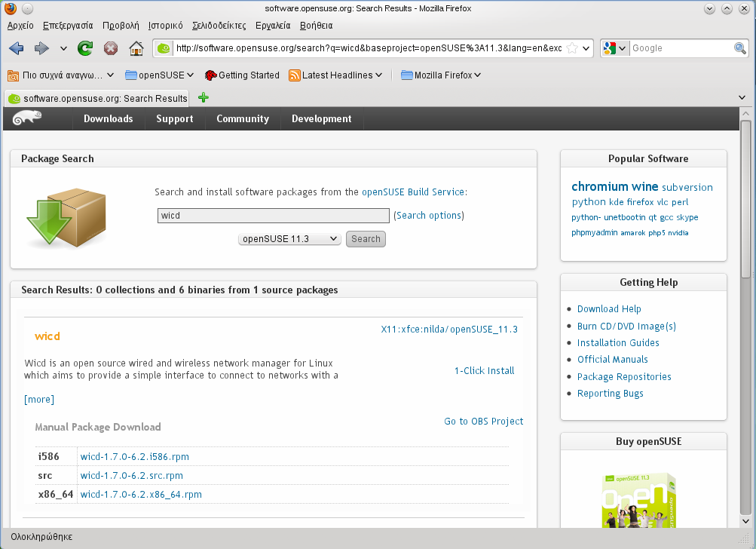Viewport: 756px width, 549px height.
Task: Click the red Stop loading icon
Action: point(111,48)
